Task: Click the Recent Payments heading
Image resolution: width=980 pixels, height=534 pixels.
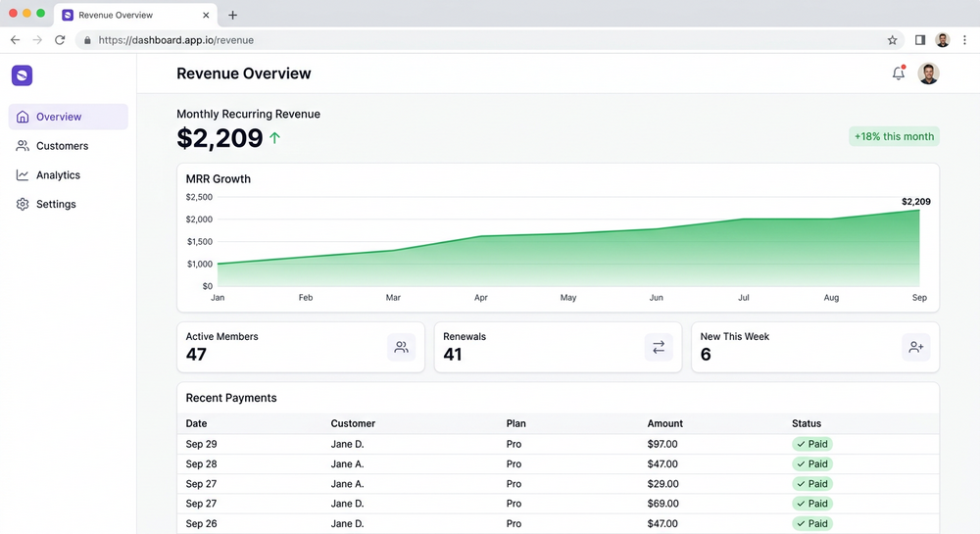Action: pyautogui.click(x=231, y=398)
